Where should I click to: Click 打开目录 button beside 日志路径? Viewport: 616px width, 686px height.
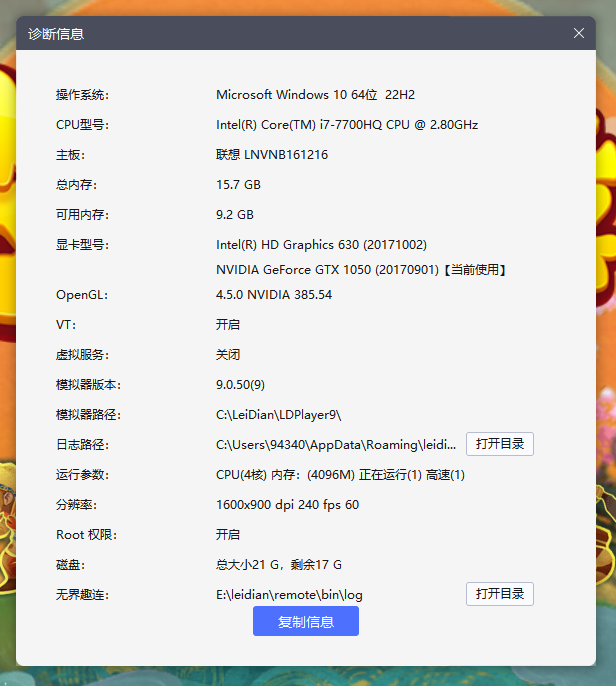point(499,444)
